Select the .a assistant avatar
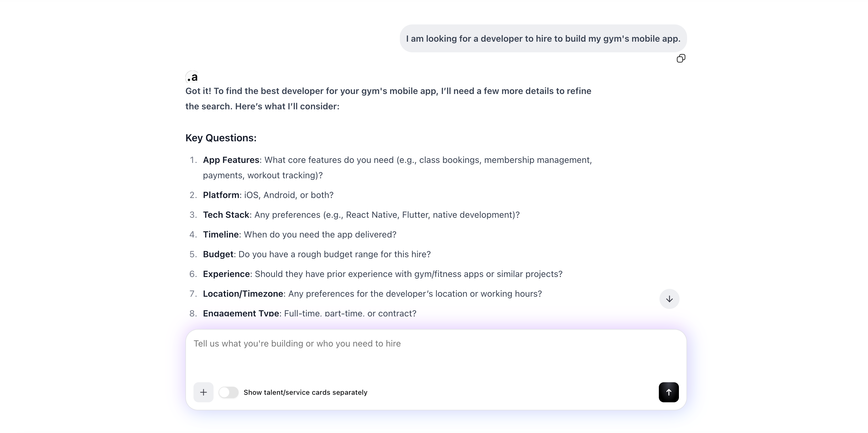Viewport: 868px width, 433px height. coord(192,77)
